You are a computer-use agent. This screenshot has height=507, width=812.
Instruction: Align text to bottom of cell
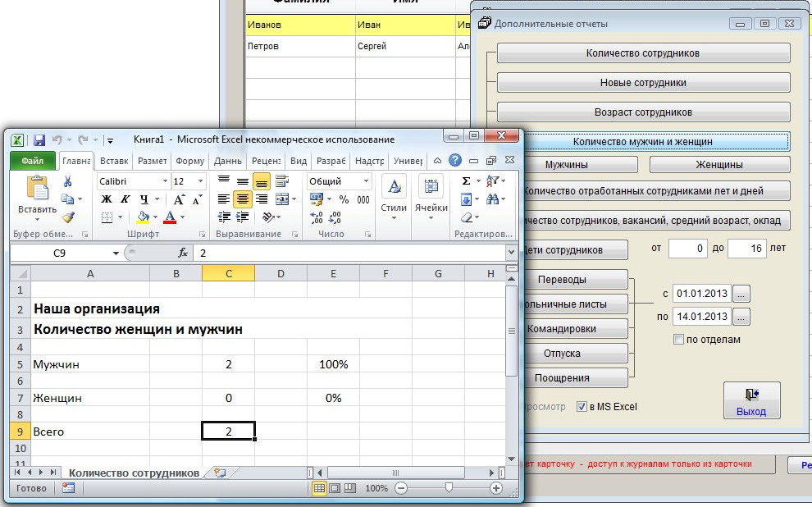262,181
